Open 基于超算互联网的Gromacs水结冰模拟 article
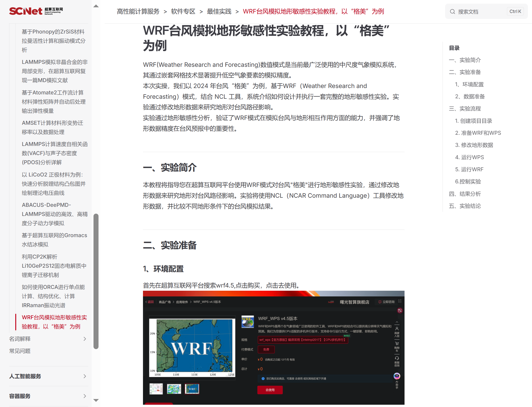Screen dimensions: 532x407 [54, 240]
